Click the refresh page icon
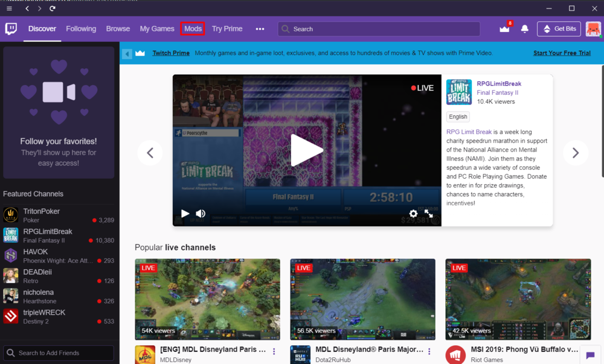 53,8
